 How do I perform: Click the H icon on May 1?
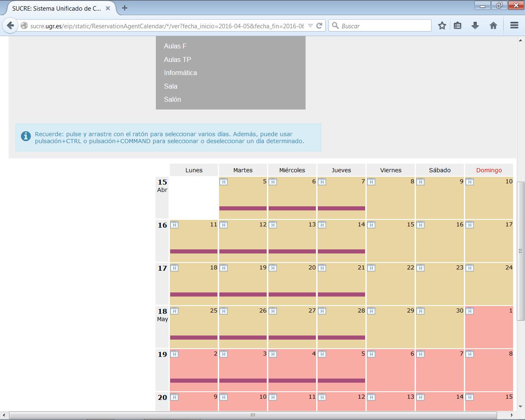click(x=470, y=311)
